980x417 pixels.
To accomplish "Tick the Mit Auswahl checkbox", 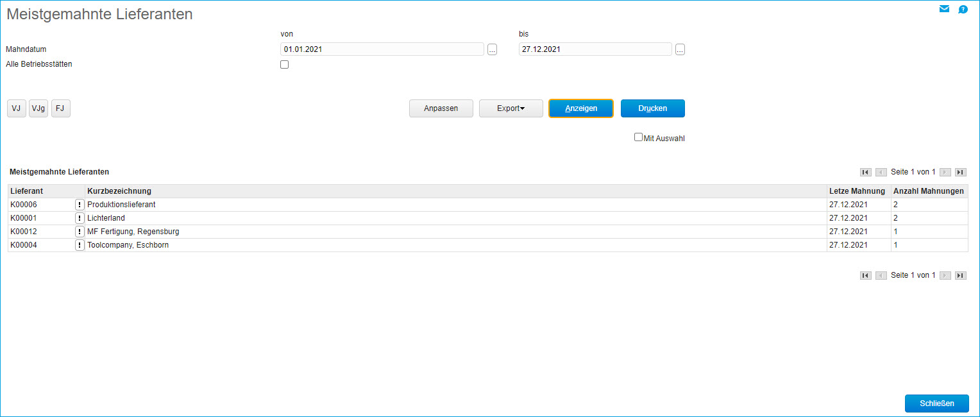I will (x=638, y=137).
